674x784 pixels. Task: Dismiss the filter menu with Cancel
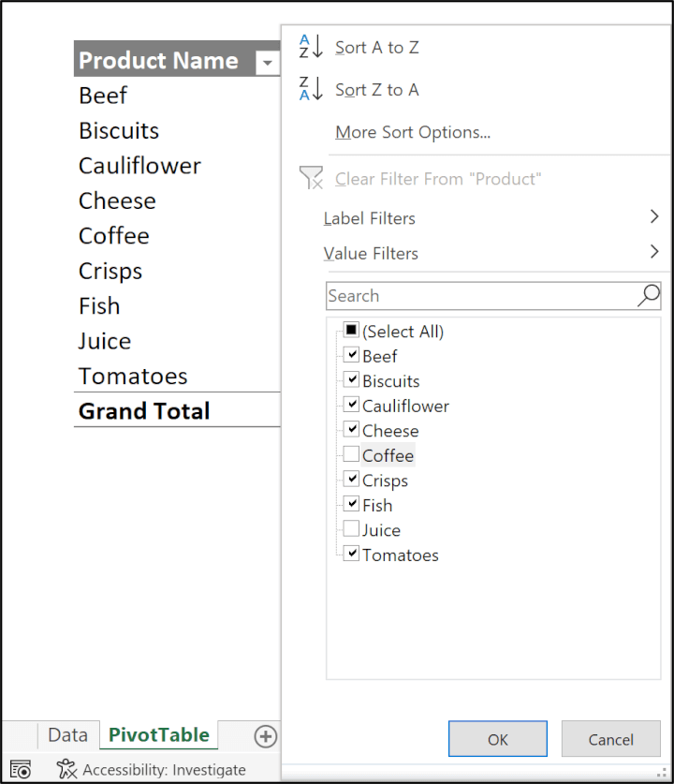610,738
